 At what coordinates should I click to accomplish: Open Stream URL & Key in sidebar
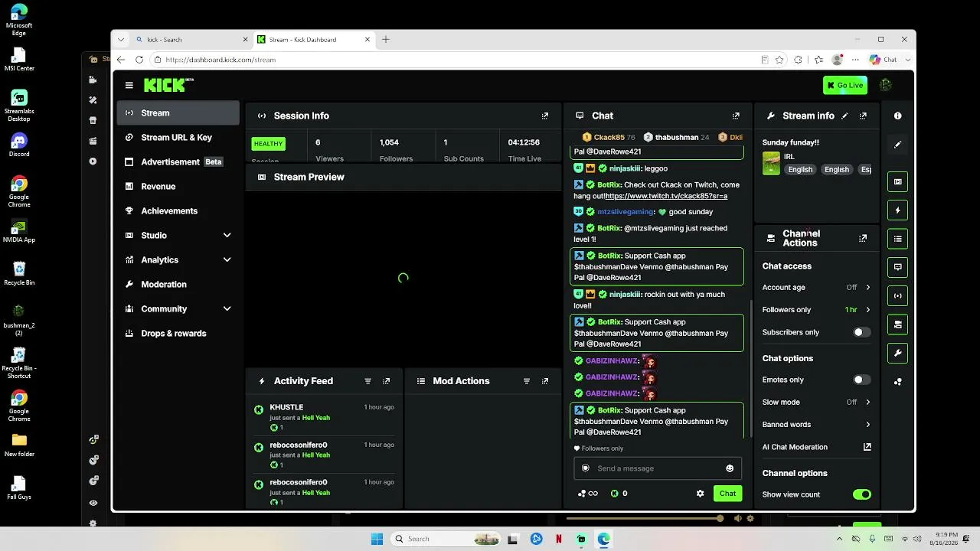[178, 138]
